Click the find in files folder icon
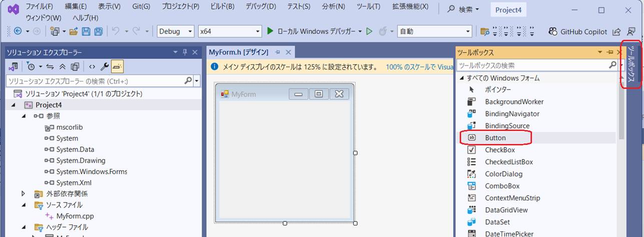 (x=484, y=31)
